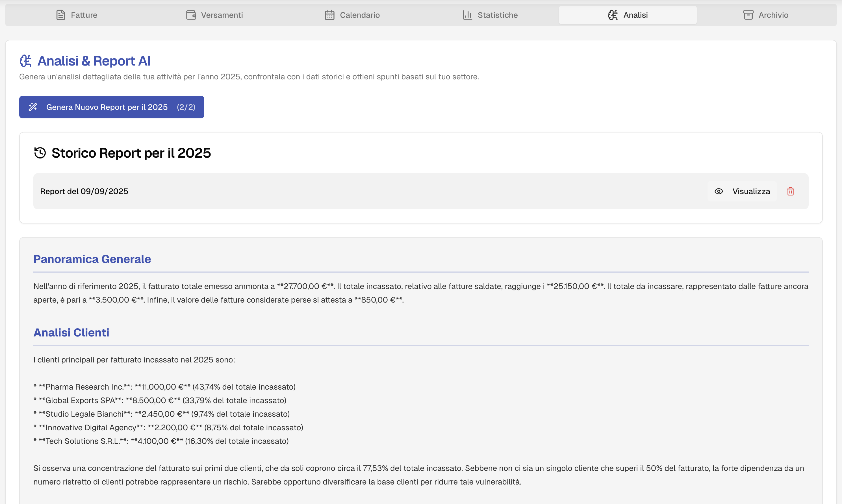Open the Calendario calendar icon
Viewport: 842px width, 504px height.
[x=329, y=15]
